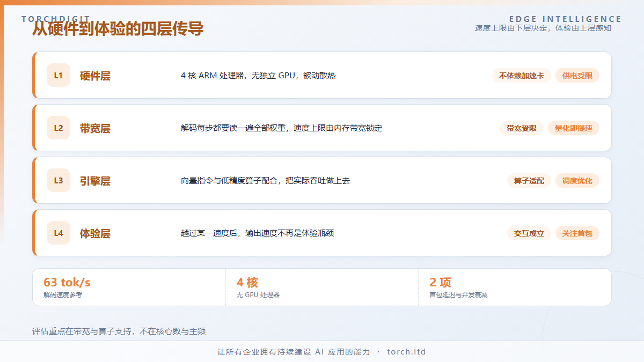Click subtitle 速度上限由下层决定，体验由上层感知

pyautogui.click(x=543, y=28)
